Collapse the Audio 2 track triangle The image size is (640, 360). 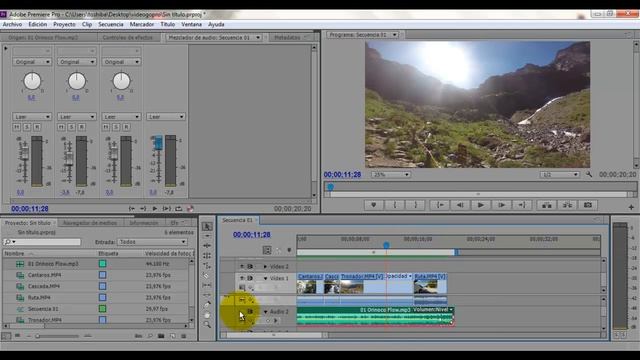pyautogui.click(x=265, y=312)
